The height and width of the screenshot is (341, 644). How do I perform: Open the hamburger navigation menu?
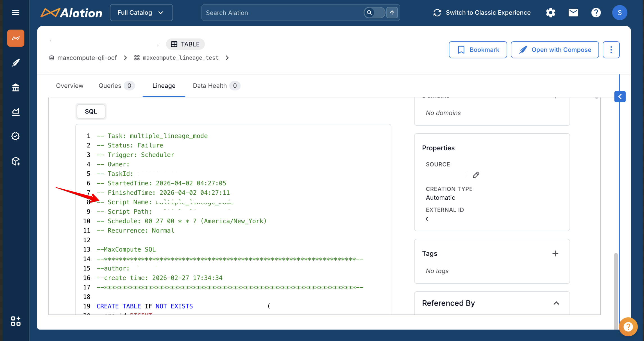[16, 13]
